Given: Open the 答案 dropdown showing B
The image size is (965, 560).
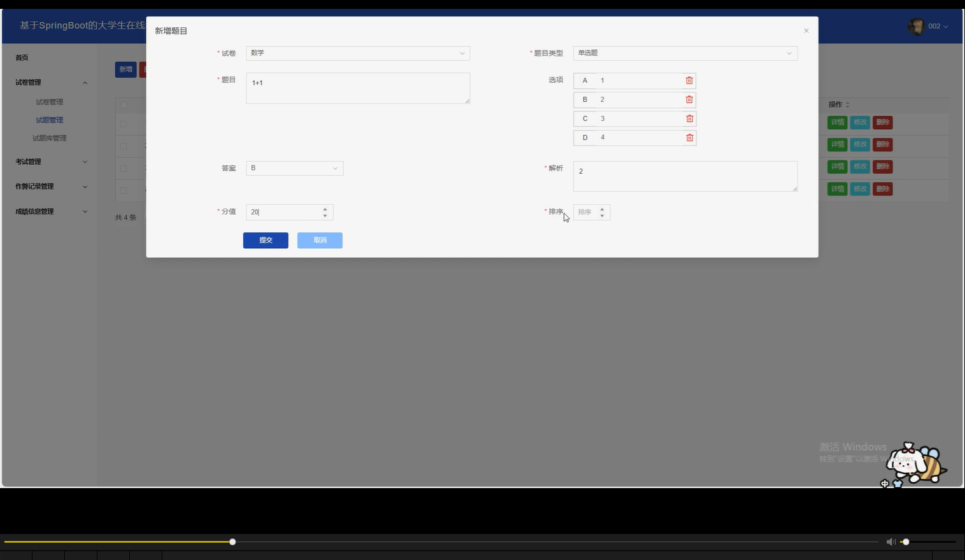Looking at the screenshot, I should [x=295, y=168].
